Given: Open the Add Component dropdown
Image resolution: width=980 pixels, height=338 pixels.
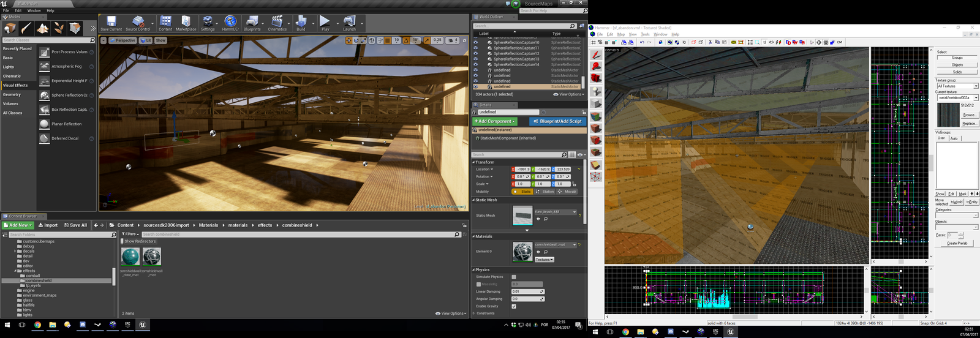Looking at the screenshot, I should pos(495,121).
